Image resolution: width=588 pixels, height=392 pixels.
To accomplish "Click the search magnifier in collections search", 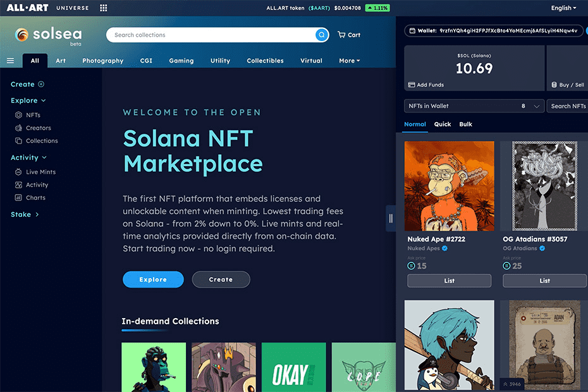I will [x=322, y=35].
